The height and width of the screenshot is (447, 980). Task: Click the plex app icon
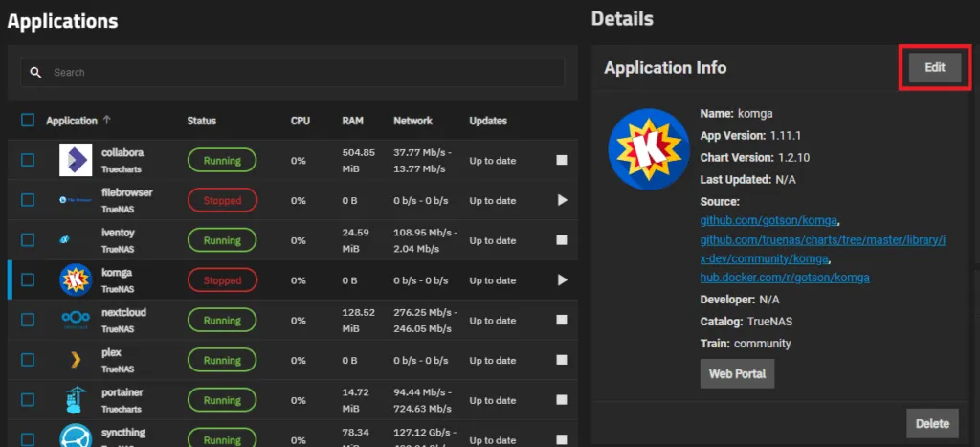[75, 360]
